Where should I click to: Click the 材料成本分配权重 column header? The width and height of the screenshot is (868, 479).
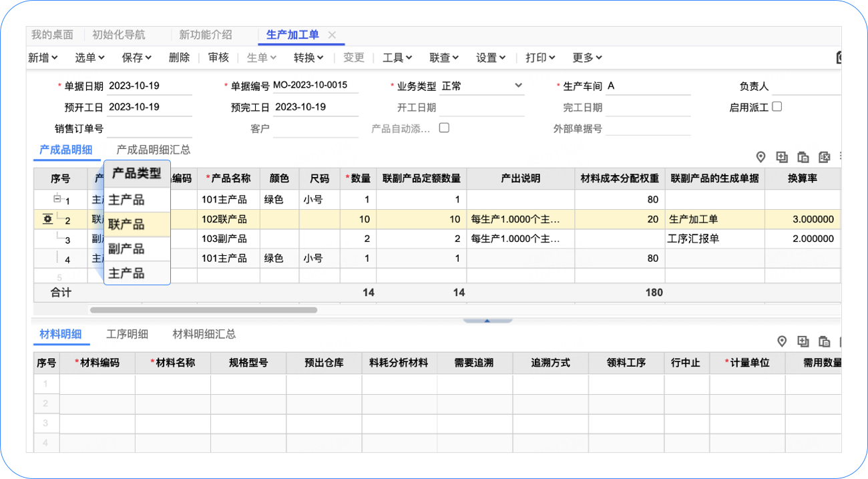pyautogui.click(x=620, y=179)
